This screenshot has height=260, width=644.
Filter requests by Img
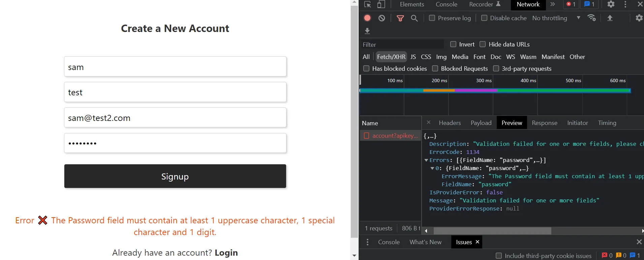coord(441,57)
